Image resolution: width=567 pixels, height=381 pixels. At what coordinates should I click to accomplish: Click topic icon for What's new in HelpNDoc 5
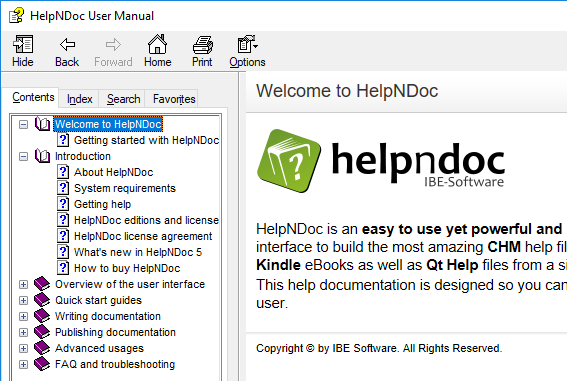(x=63, y=252)
